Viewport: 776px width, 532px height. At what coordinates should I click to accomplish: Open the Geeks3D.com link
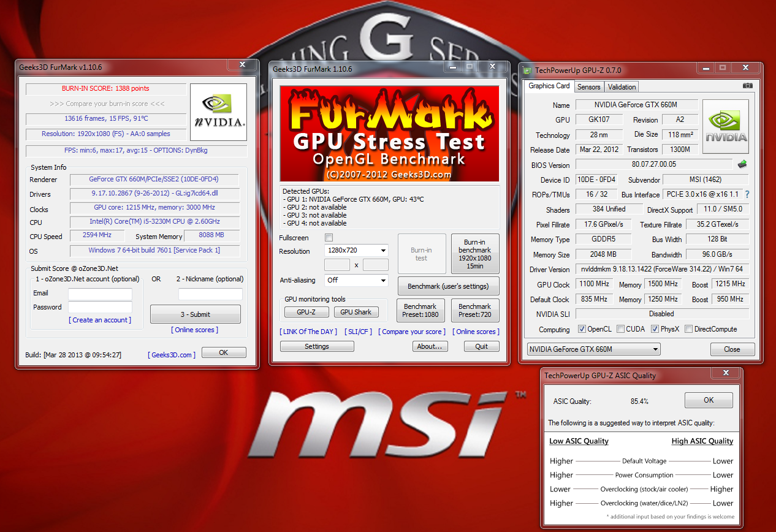point(172,355)
